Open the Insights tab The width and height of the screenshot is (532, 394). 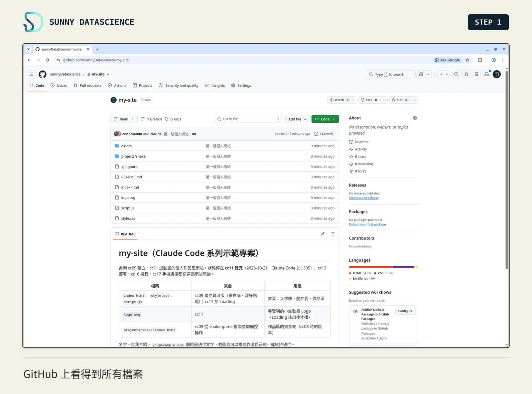point(215,85)
